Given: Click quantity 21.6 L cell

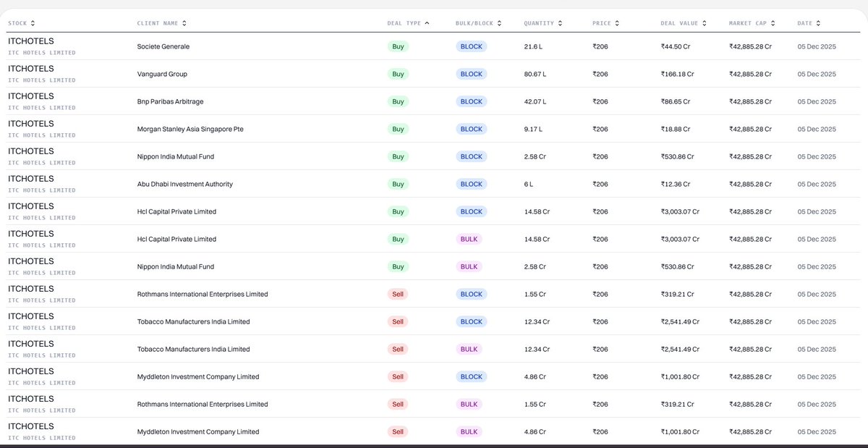Looking at the screenshot, I should 534,46.
